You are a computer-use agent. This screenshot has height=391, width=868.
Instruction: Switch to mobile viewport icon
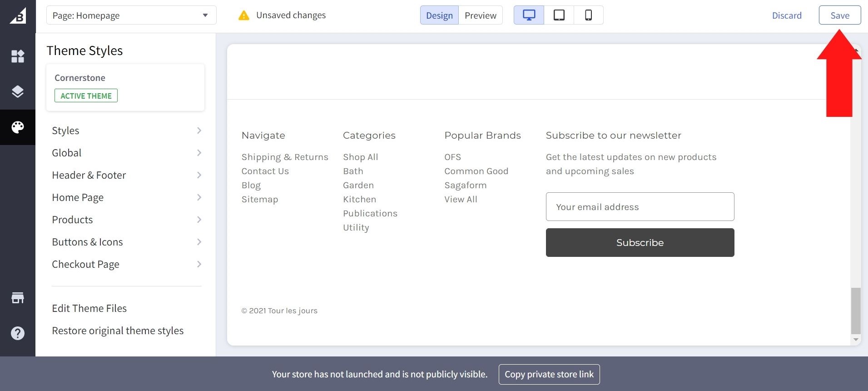click(588, 15)
